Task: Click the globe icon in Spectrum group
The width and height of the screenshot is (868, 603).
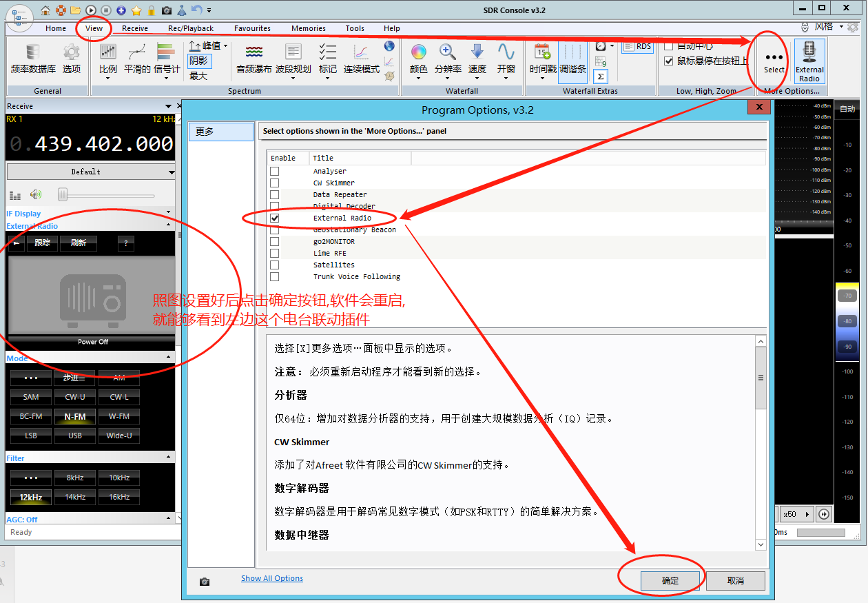Action: (x=389, y=46)
